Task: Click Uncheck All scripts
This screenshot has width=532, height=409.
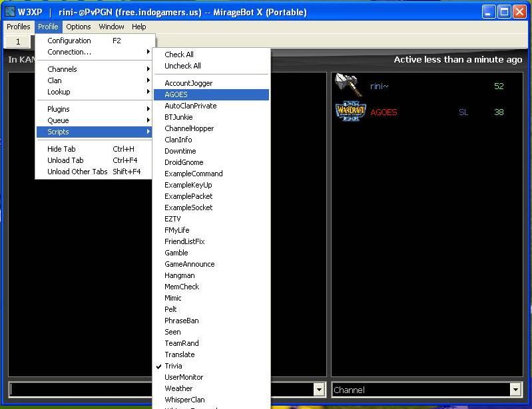Action: click(x=211, y=66)
